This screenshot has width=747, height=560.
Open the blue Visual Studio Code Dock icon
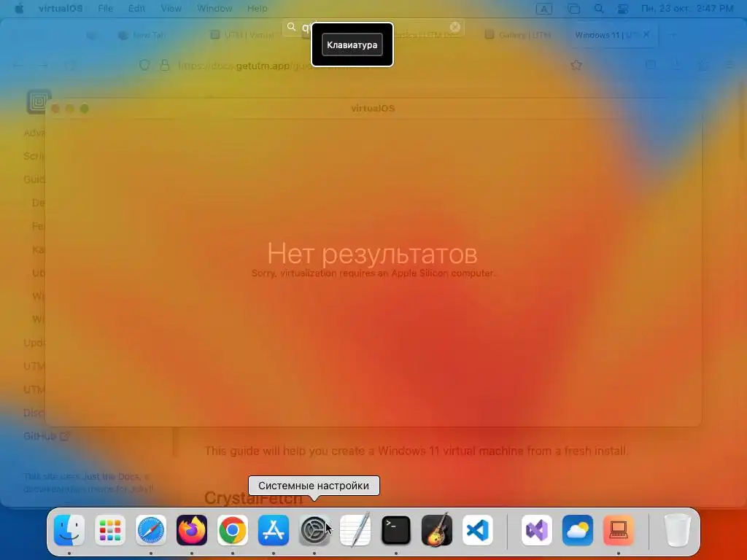477,530
